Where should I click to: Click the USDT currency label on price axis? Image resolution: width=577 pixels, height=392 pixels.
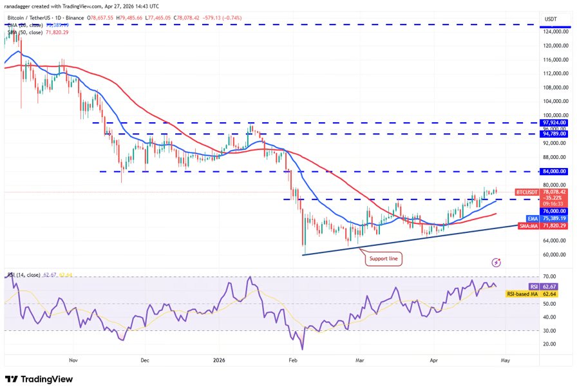coord(551,19)
